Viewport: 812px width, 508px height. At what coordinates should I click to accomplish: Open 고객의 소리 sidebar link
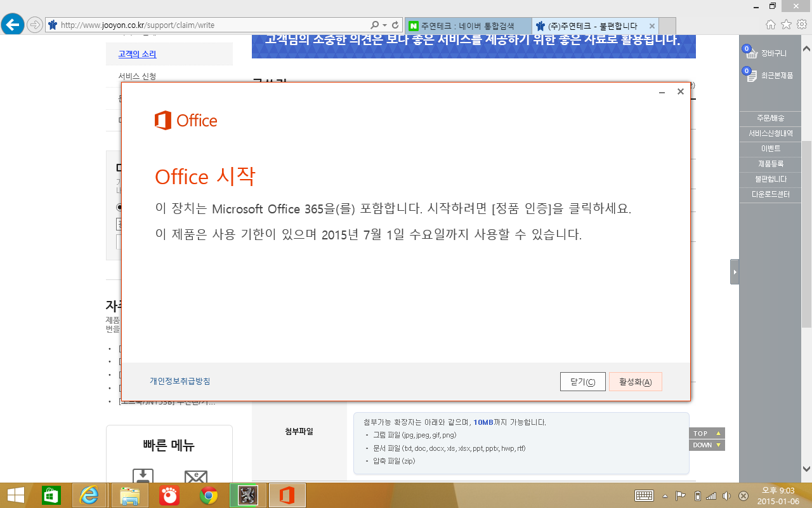(x=137, y=54)
